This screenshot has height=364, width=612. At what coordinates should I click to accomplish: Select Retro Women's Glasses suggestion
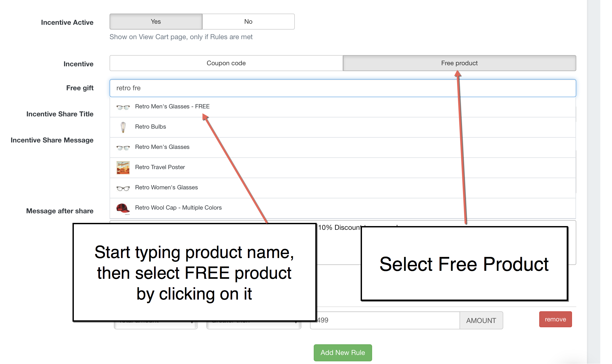pos(343,188)
